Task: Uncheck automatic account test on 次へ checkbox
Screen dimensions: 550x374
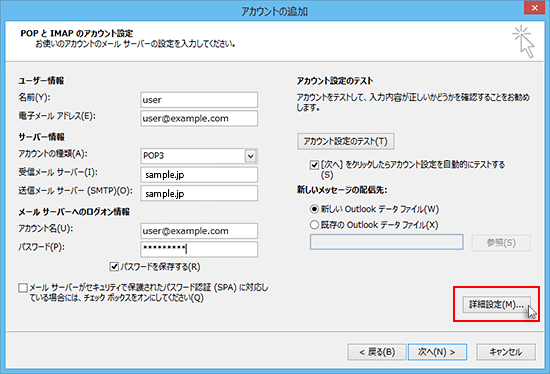Action: (314, 165)
